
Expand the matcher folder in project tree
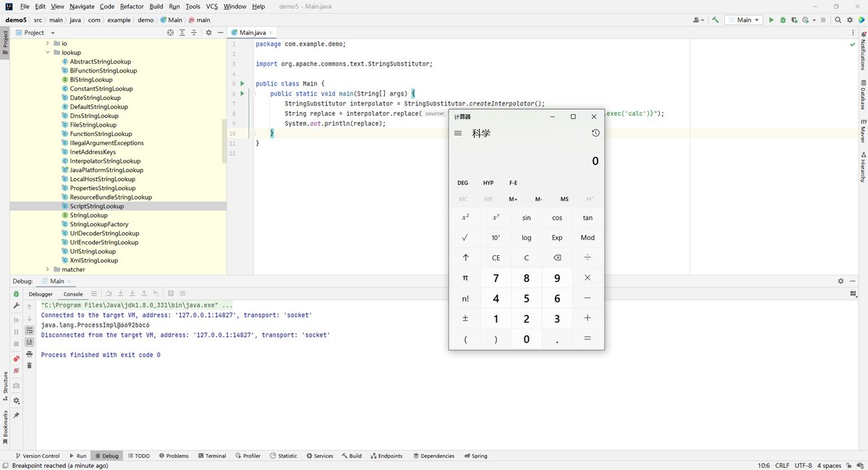coord(48,269)
